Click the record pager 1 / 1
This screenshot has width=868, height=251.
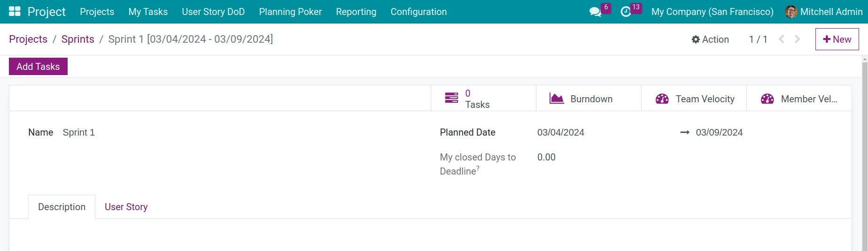tap(758, 39)
